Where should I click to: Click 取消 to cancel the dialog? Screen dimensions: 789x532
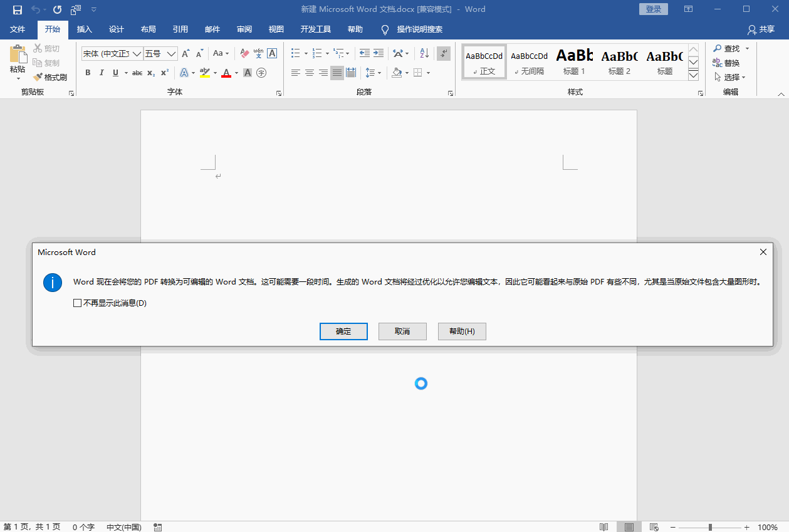click(x=402, y=331)
